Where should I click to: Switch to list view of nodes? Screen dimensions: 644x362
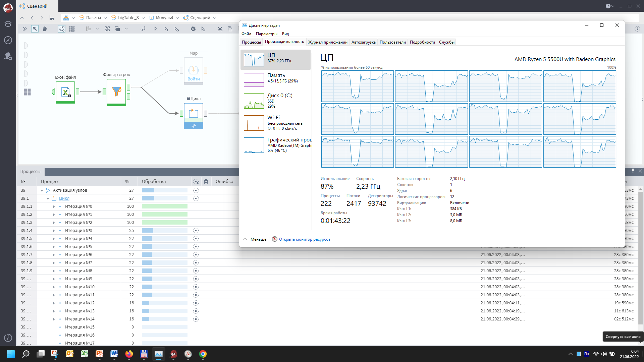72,29
